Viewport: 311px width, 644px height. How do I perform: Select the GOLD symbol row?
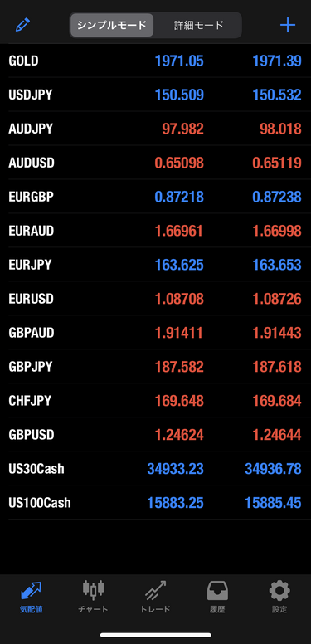pyautogui.click(x=156, y=61)
